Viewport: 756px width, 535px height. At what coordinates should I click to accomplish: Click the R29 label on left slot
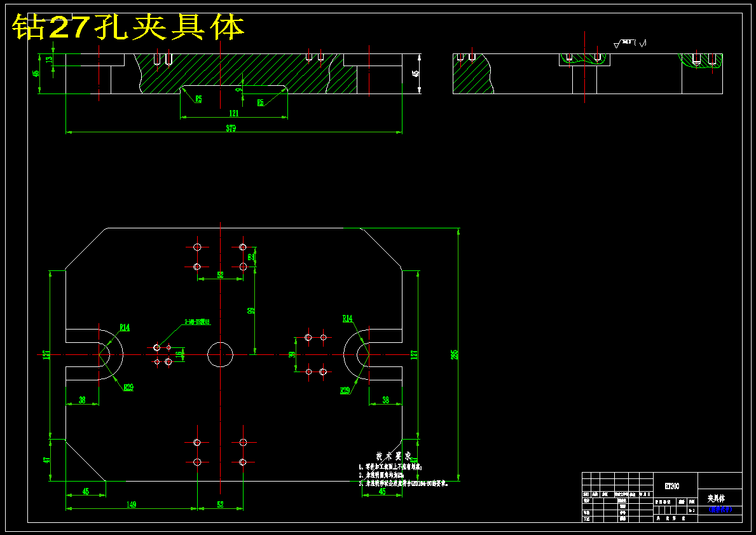(x=128, y=387)
